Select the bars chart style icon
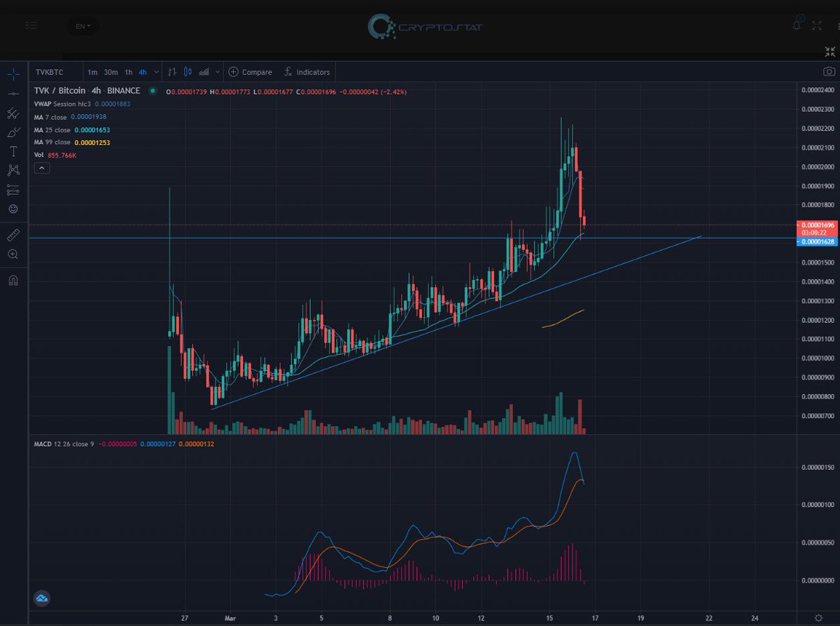This screenshot has width=840, height=626. tap(172, 71)
